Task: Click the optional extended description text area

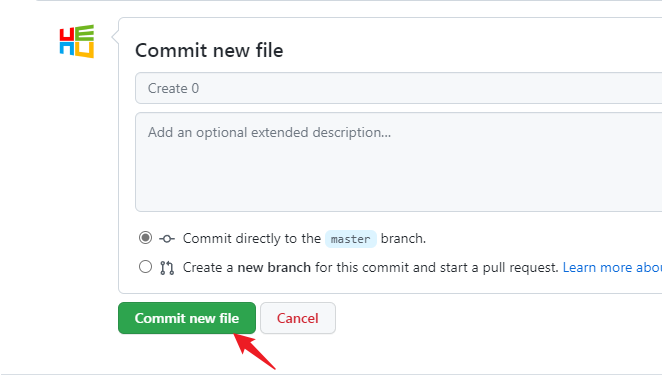Action: (399, 162)
